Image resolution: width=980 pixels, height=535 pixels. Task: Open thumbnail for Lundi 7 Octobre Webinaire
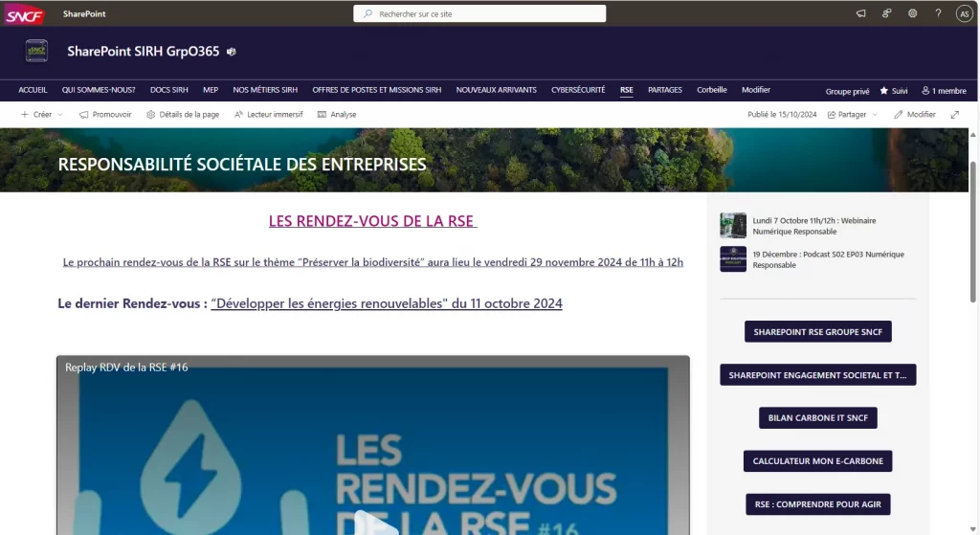[x=733, y=226]
